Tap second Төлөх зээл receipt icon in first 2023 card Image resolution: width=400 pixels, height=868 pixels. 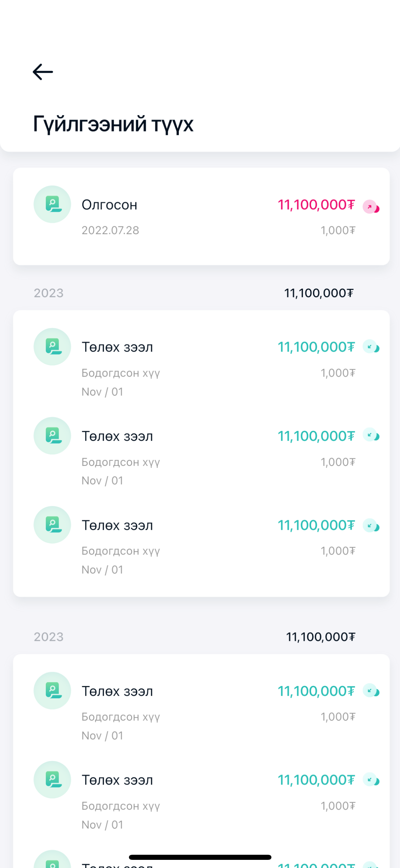(52, 436)
